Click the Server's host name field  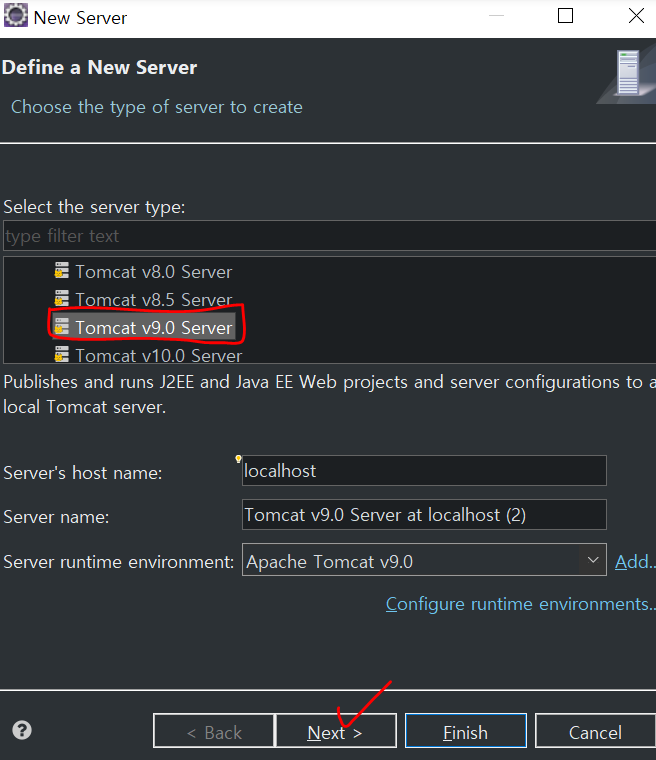[424, 471]
